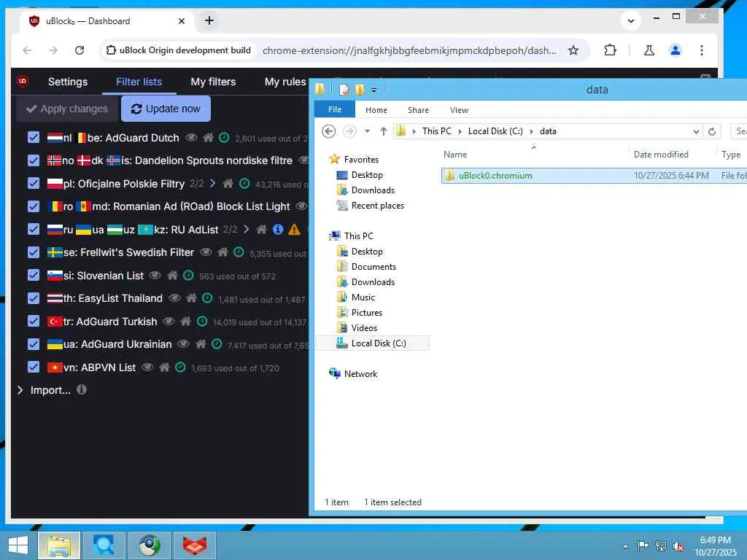The image size is (747, 560).
Task: Open File Explorer from the taskbar
Action: coord(59,545)
